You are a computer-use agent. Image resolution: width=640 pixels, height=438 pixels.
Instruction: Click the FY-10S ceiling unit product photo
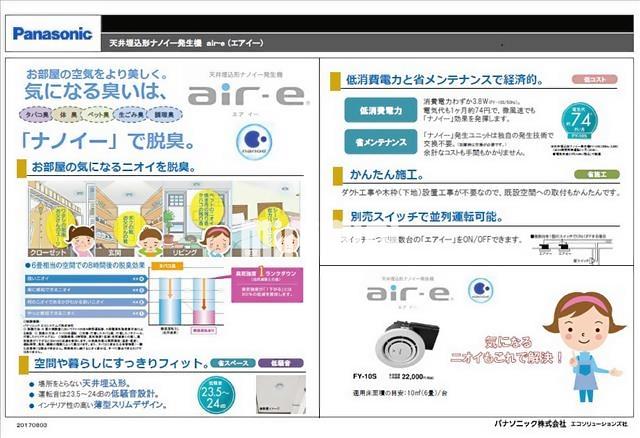407,344
